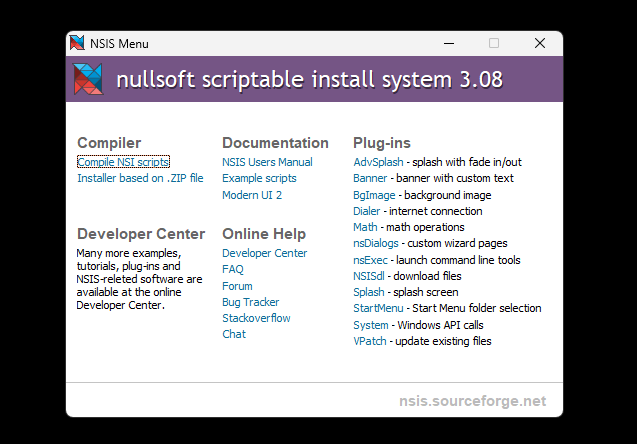Click the 'Compiler' section heading
The height and width of the screenshot is (444, 637).
[109, 143]
